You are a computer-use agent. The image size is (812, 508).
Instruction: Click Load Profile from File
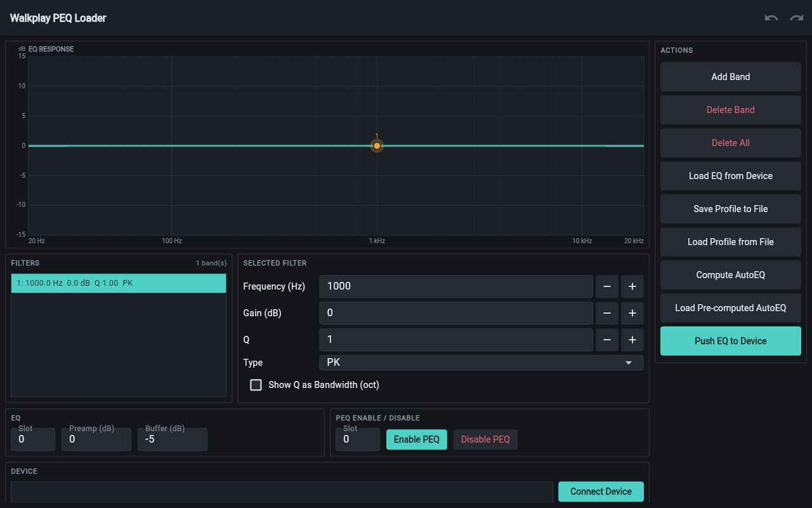(x=731, y=242)
